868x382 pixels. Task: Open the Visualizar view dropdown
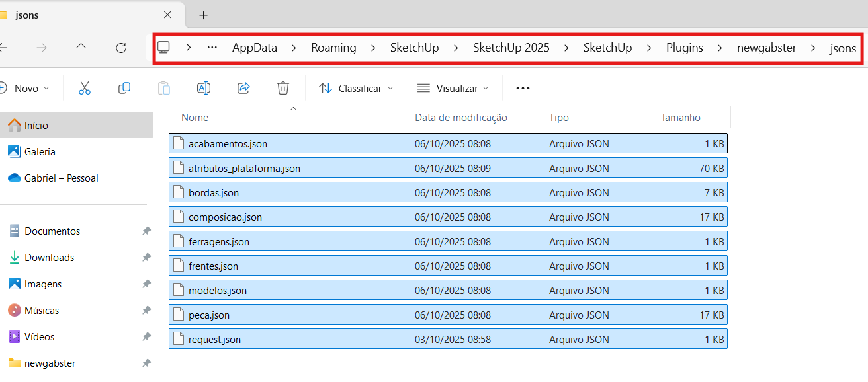[453, 88]
